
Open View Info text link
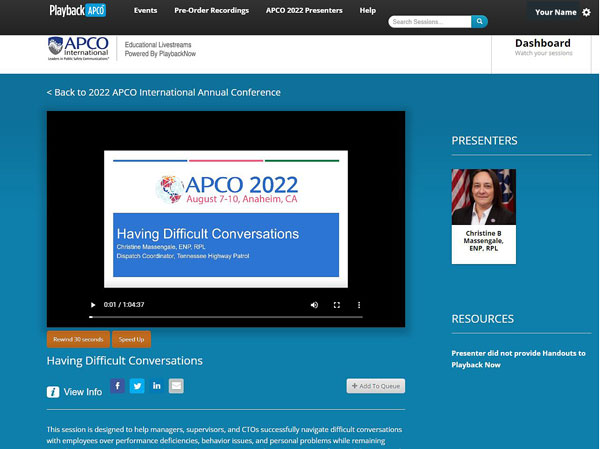pyautogui.click(x=83, y=392)
